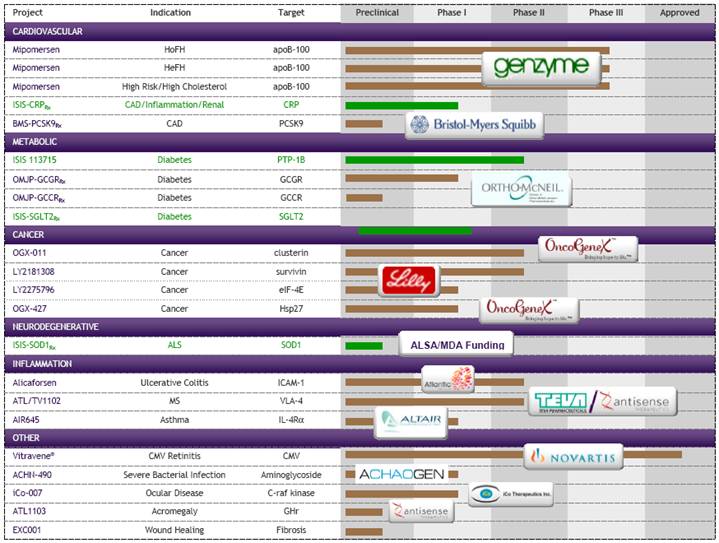Open the Novartis logo badge
Viewport: 719px width, 543px height.
tap(573, 457)
